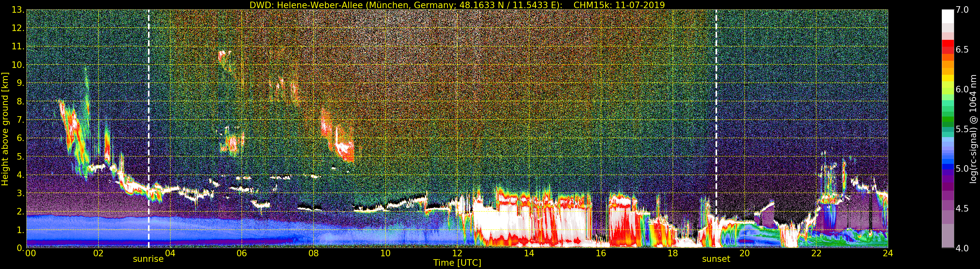Click the "Height above ground [km]" axis label
This screenshot has width=980, height=269.
point(5,129)
